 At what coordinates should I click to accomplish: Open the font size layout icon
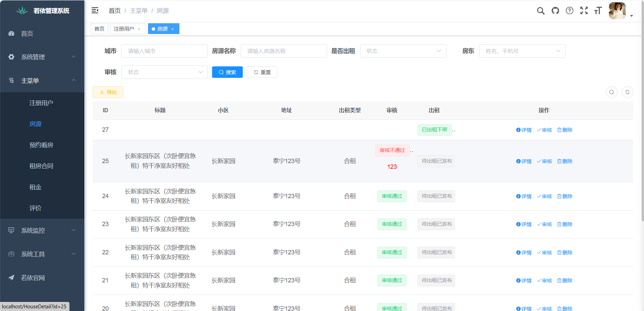pos(598,11)
